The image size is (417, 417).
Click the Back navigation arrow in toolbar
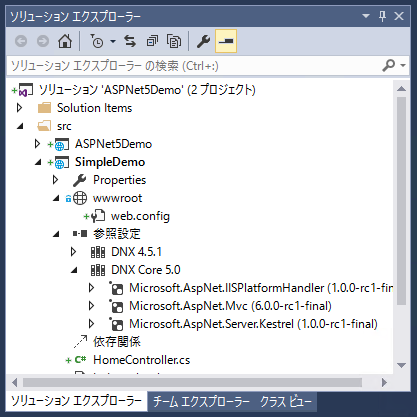(21, 41)
